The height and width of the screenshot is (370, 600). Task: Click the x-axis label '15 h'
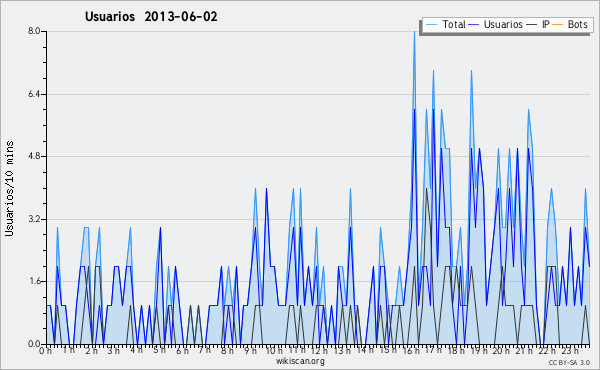388,350
